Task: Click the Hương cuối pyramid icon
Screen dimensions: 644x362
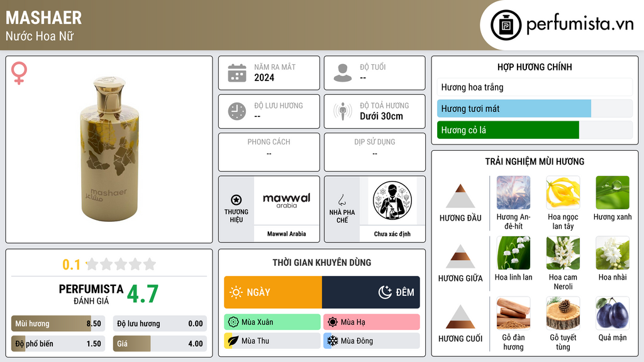Action: coord(460,317)
